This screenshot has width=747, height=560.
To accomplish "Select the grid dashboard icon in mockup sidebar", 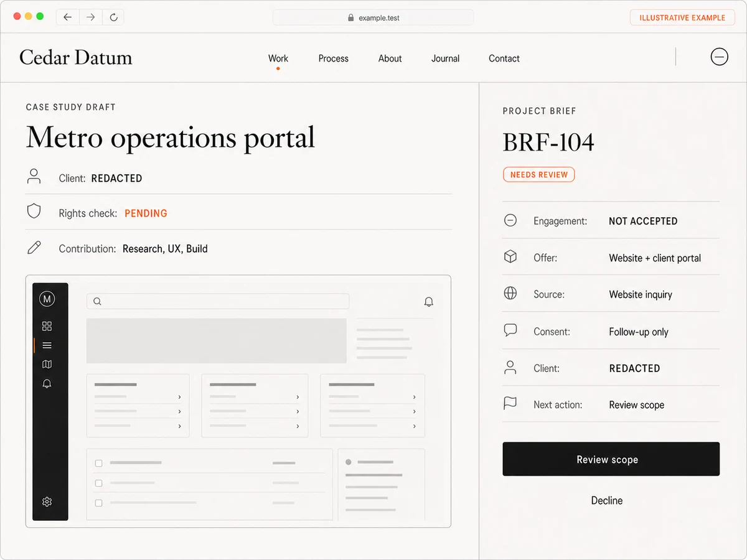I will point(47,326).
